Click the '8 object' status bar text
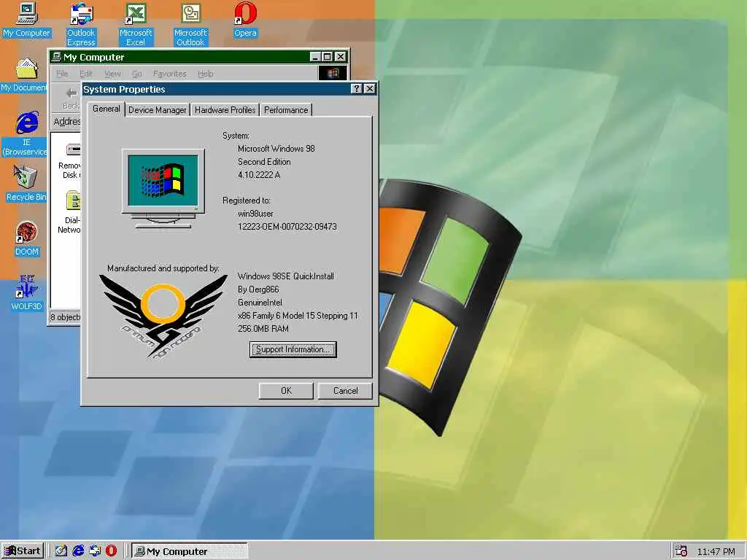 tap(66, 317)
